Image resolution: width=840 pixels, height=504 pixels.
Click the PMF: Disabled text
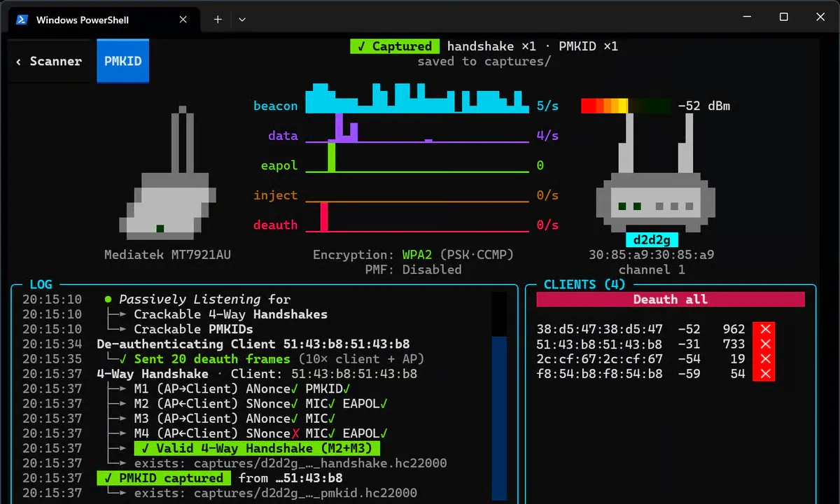tap(414, 269)
